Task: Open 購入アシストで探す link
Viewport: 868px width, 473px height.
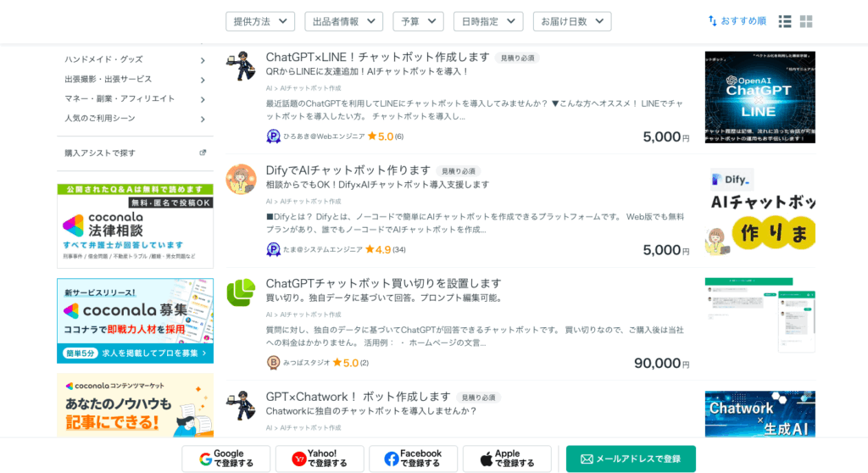Action: pyautogui.click(x=100, y=153)
